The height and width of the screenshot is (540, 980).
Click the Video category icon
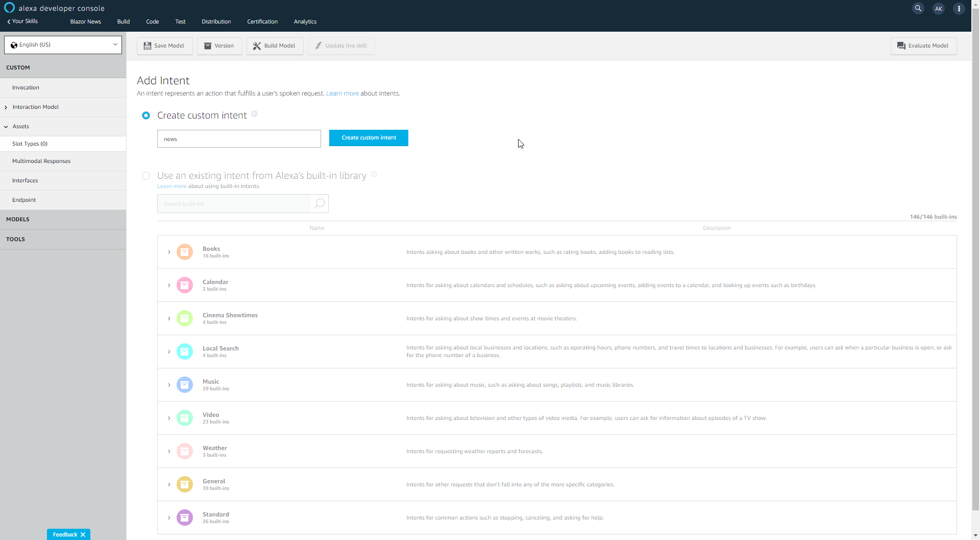pyautogui.click(x=185, y=418)
